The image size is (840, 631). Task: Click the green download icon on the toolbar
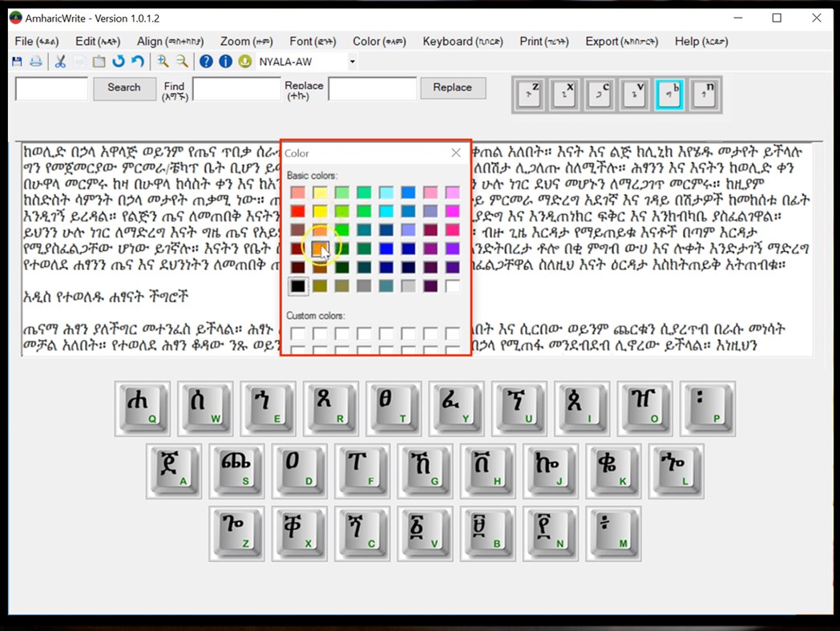point(245,61)
